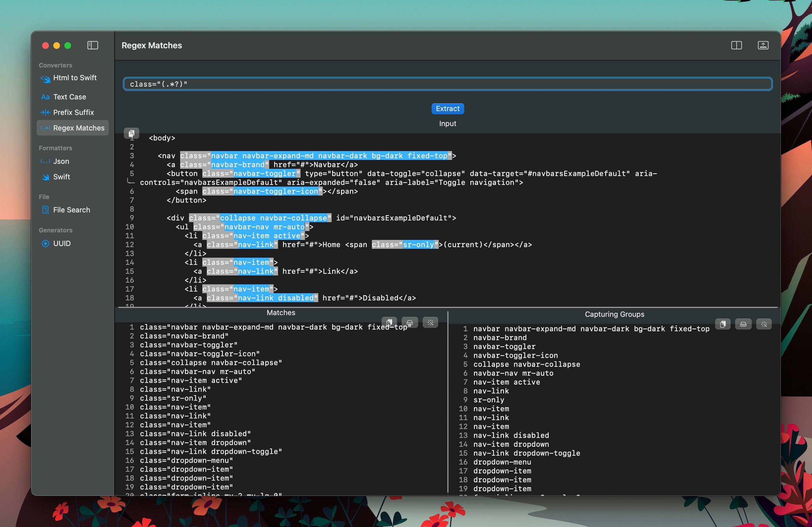
Task: Focus the regex pattern field containing class="(.*?)"
Action: click(x=448, y=84)
